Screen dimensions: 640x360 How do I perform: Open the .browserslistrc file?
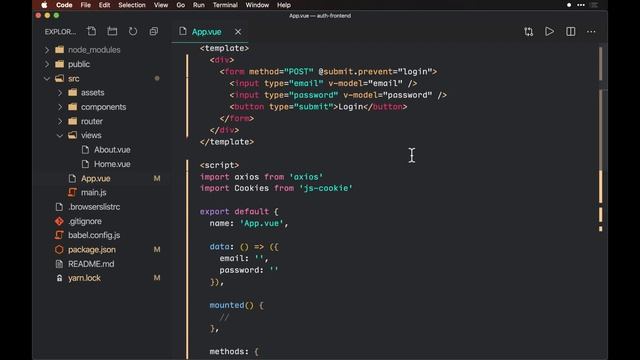pyautogui.click(x=94, y=207)
